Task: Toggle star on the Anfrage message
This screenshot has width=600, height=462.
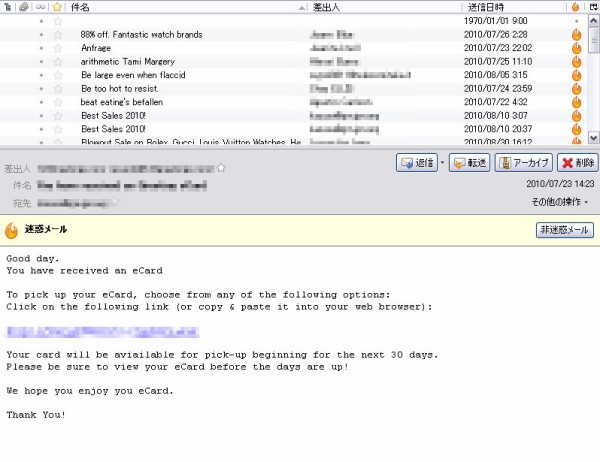Action: [57, 48]
